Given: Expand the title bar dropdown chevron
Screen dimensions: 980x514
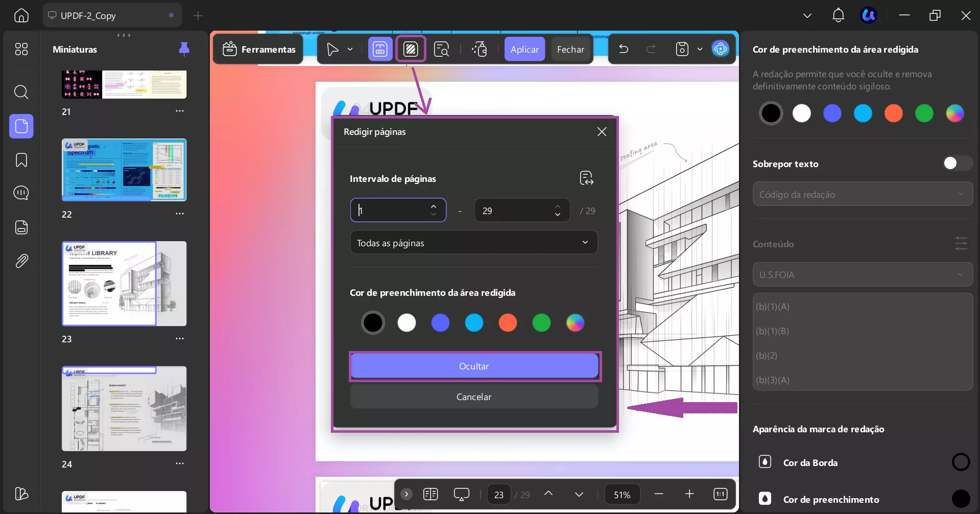Looking at the screenshot, I should pyautogui.click(x=807, y=16).
